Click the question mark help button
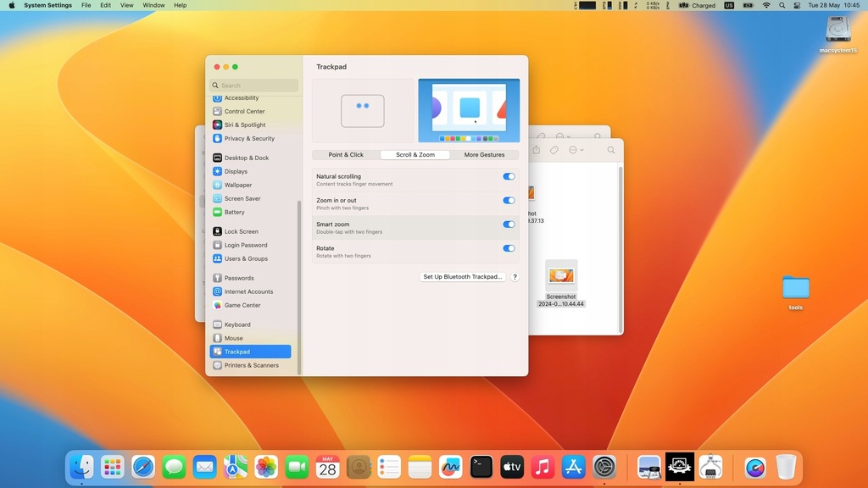Screen dimensions: 868x488 (x=515, y=277)
